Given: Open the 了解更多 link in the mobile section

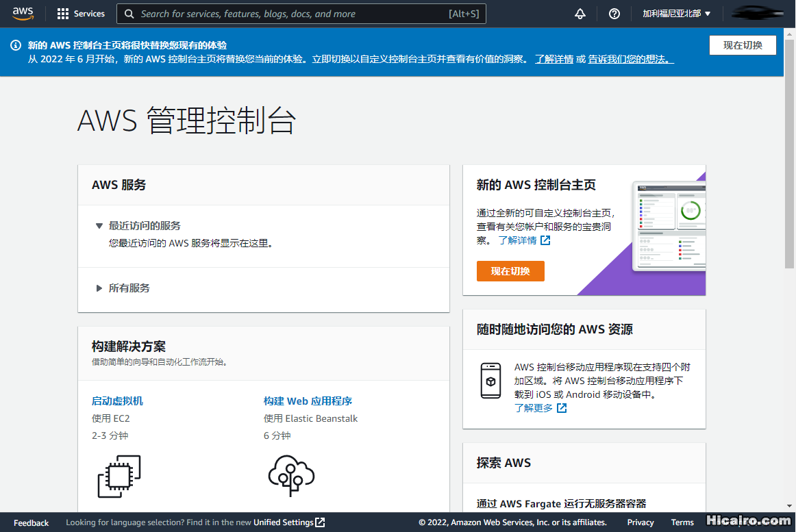Looking at the screenshot, I should pos(532,407).
